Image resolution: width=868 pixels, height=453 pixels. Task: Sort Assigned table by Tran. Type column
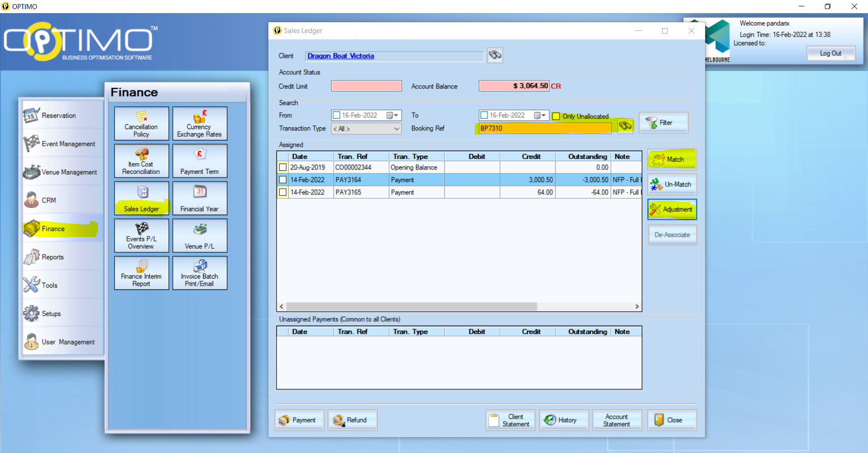pos(417,156)
